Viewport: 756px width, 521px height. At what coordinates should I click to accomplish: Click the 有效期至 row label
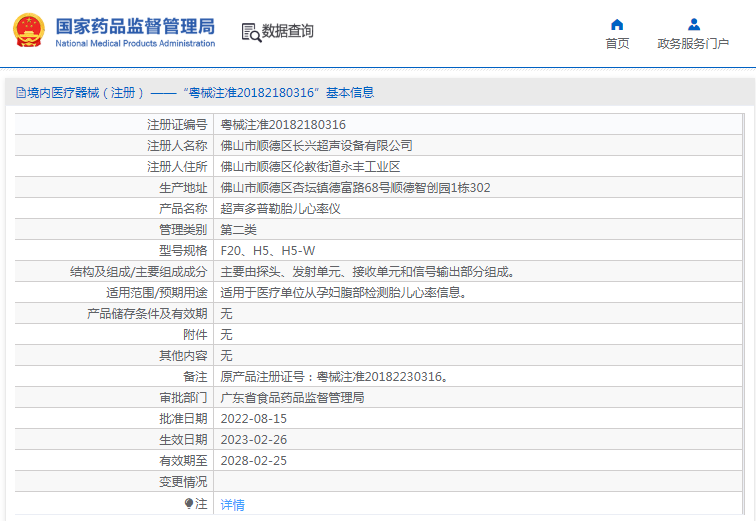183,461
